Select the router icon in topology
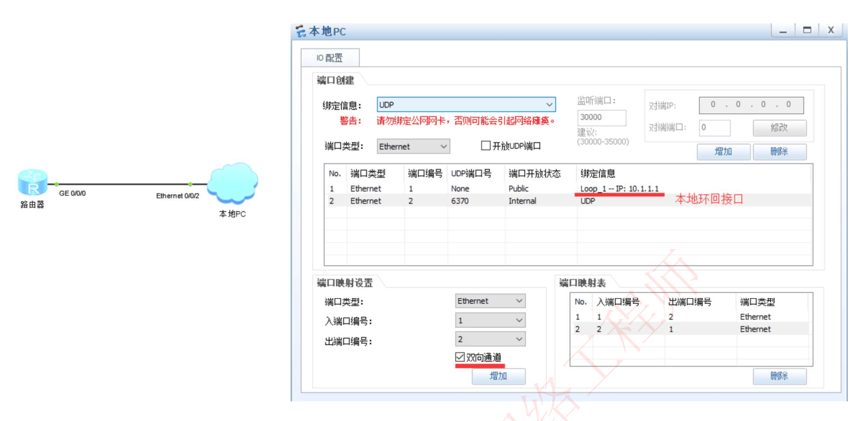The width and height of the screenshot is (868, 421). (32, 182)
